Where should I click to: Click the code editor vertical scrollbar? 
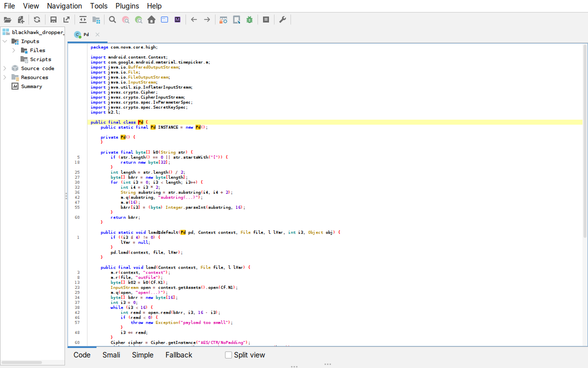tap(584, 141)
